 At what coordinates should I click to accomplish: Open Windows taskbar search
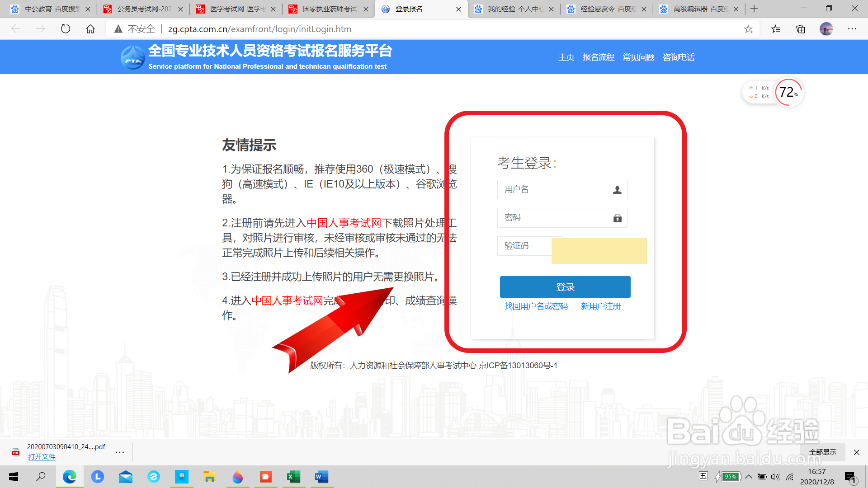click(x=41, y=477)
